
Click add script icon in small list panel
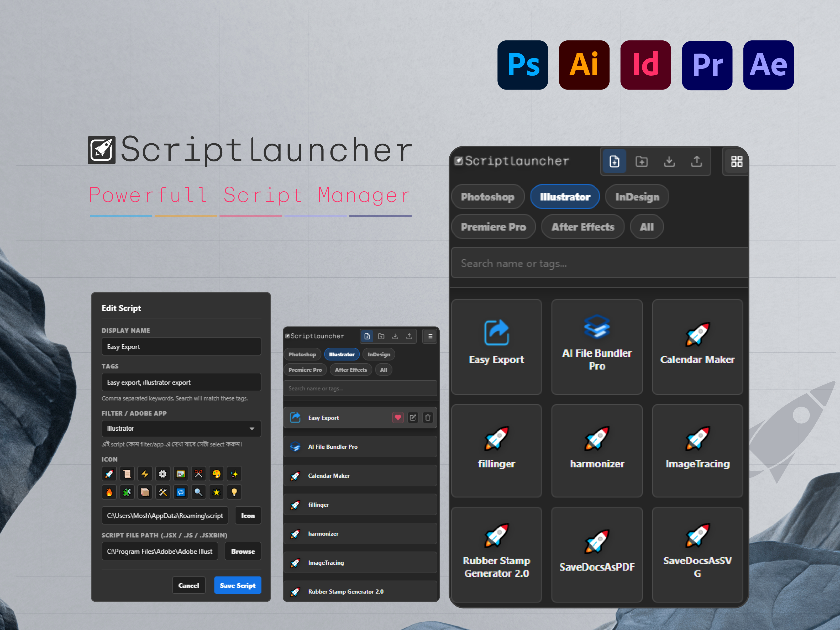pyautogui.click(x=367, y=336)
